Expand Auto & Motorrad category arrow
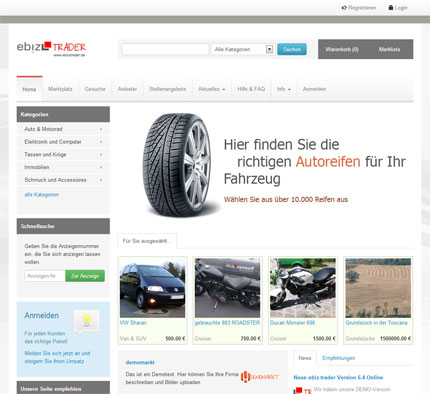The image size is (430, 394). (x=101, y=129)
